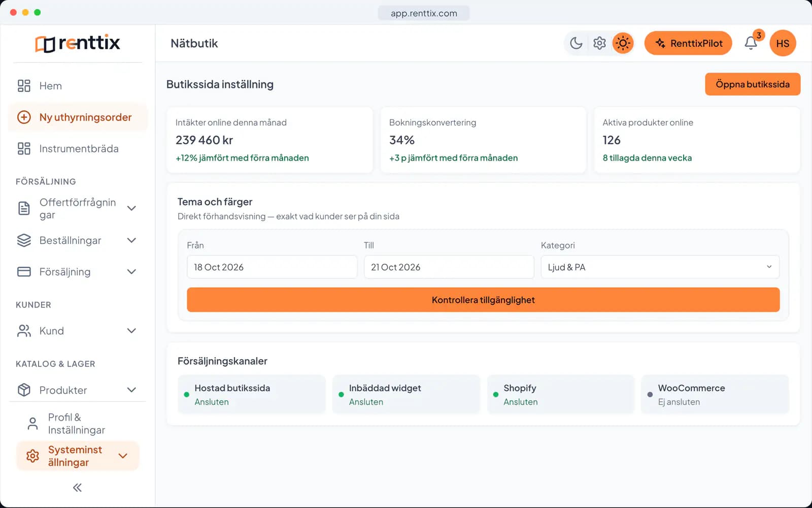Switch to dark mode moon icon
Screen dimensions: 812x508
pos(576,43)
